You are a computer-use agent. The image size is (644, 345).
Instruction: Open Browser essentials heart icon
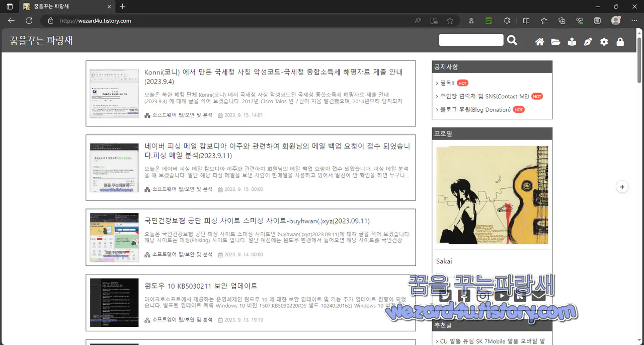580,21
